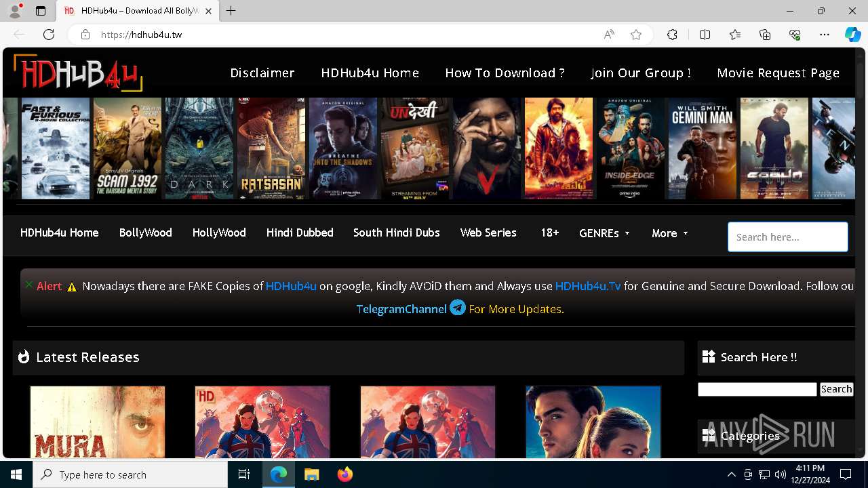Screen dimensions: 868x488
Task: Open a new browser tab
Action: [231, 11]
